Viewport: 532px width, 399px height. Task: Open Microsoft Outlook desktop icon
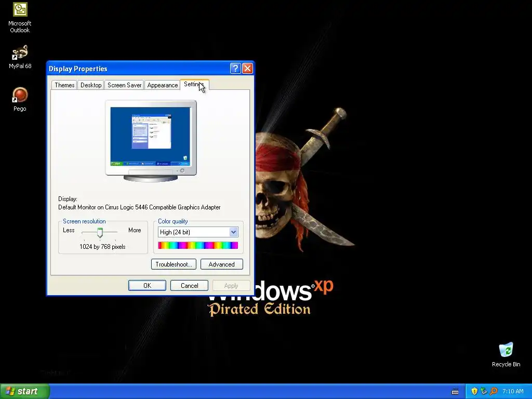pos(20,18)
